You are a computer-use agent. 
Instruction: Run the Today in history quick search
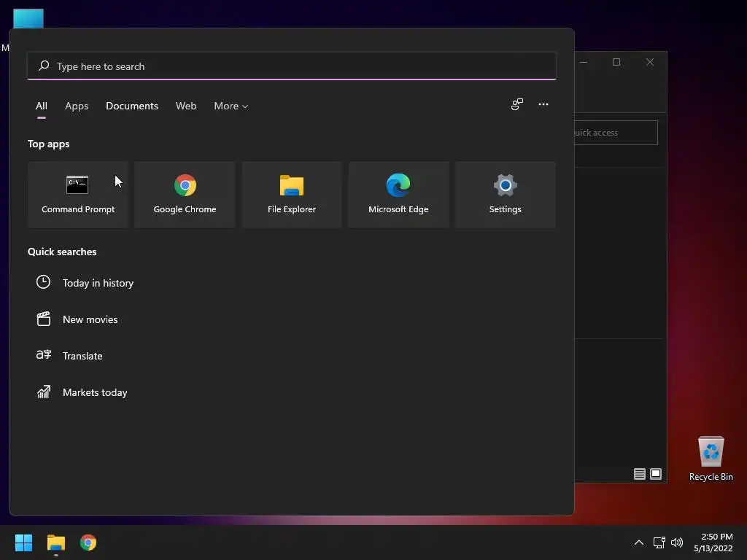(85, 283)
